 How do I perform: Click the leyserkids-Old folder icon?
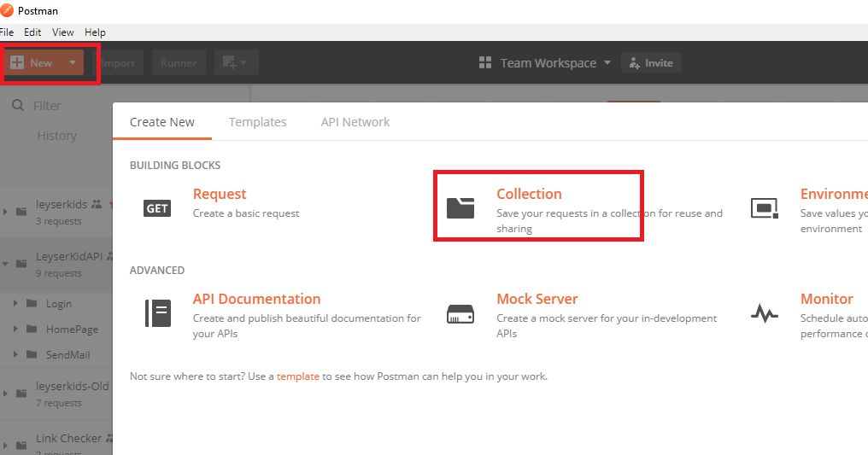coord(21,394)
